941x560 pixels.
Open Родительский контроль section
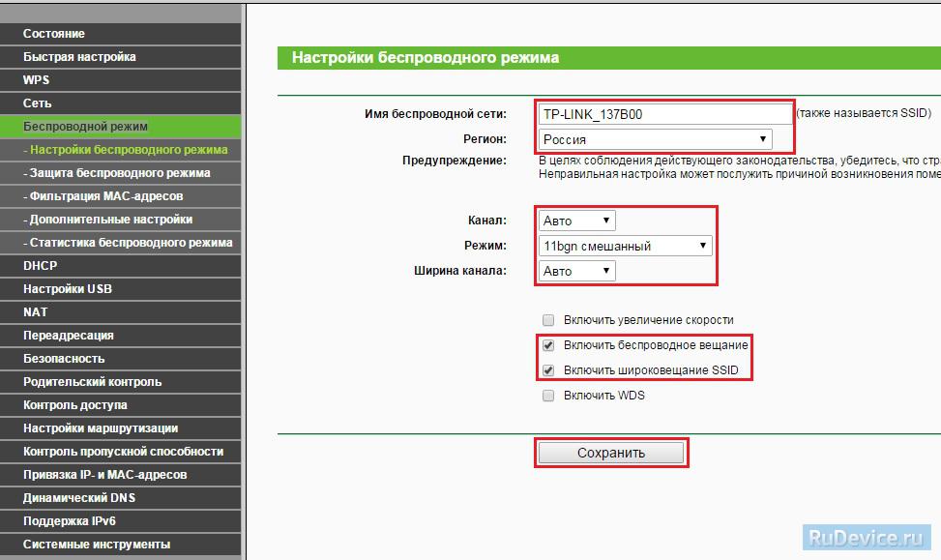tap(120, 382)
